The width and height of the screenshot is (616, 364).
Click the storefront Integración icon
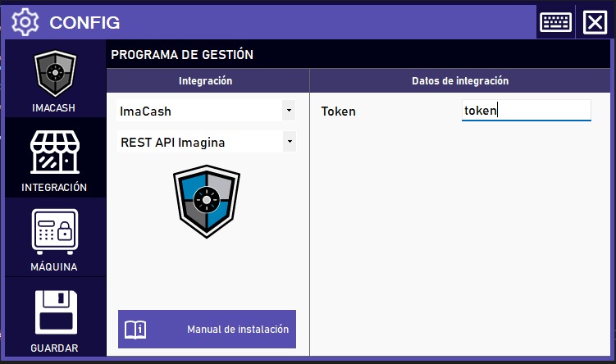[54, 152]
